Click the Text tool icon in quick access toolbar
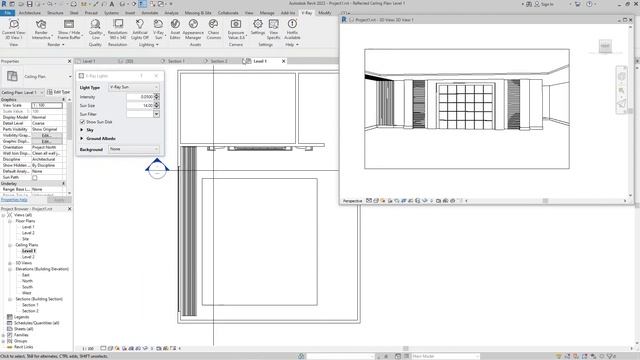The width and height of the screenshot is (640, 360). 112,4
